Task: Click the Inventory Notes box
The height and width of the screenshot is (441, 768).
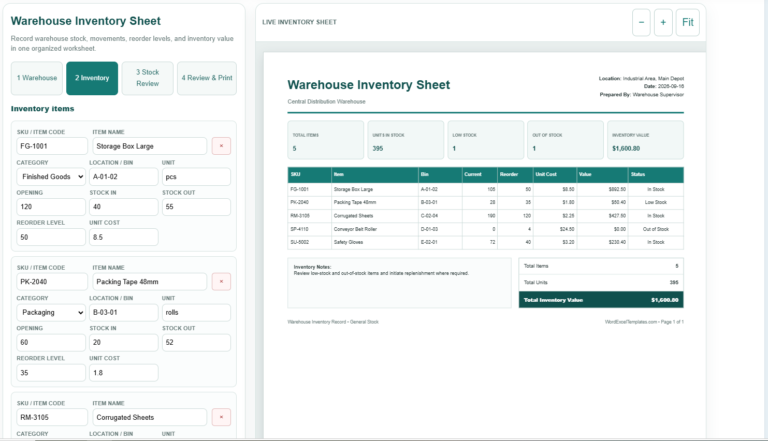Action: click(x=400, y=283)
